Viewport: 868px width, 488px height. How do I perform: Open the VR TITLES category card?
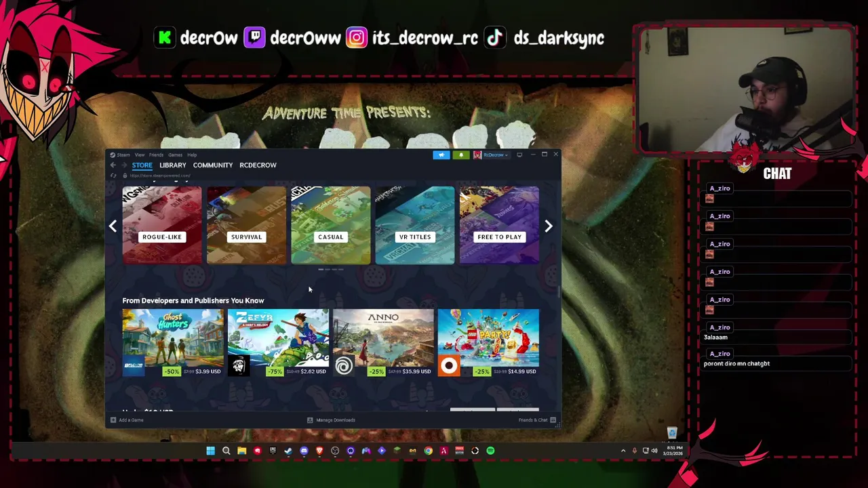[x=415, y=225]
